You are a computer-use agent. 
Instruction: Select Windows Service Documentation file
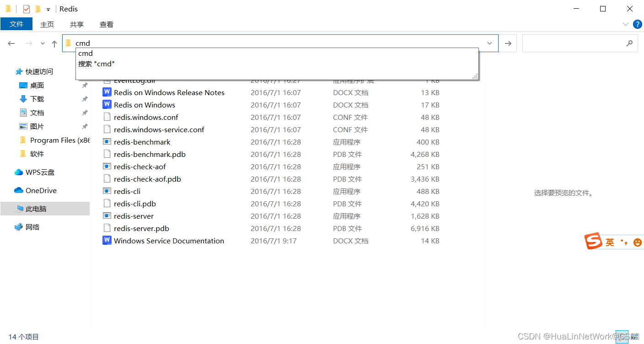pyautogui.click(x=169, y=241)
